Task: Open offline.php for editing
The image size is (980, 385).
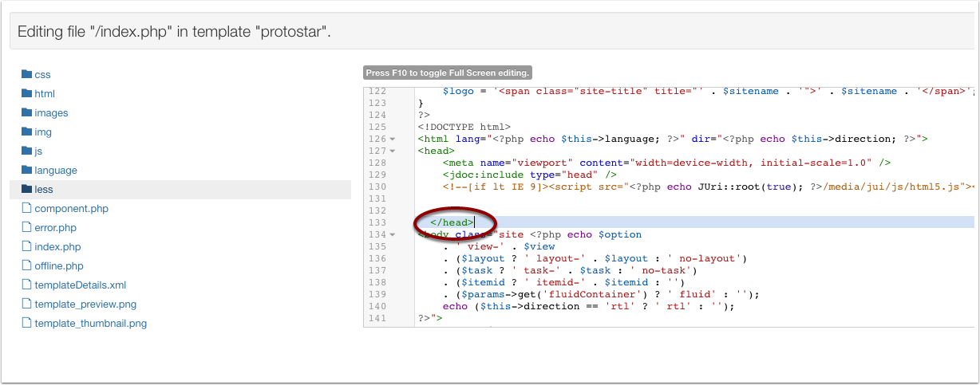Action: pos(59,266)
